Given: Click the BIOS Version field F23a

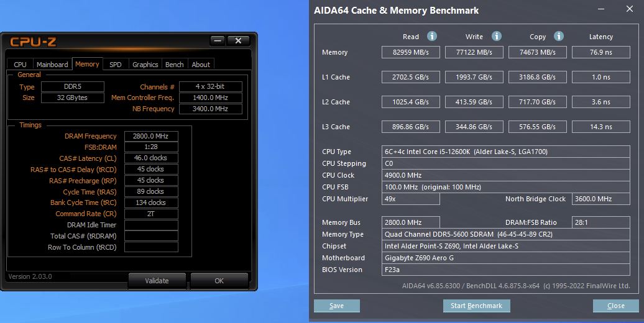Looking at the screenshot, I should [x=505, y=270].
